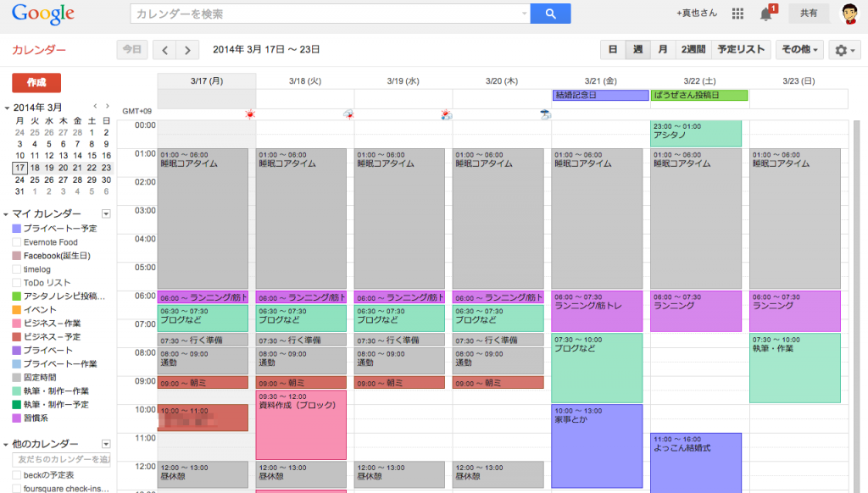Switch to the 予定リスト agenda view
Image resolution: width=868 pixels, height=493 pixels.
740,50
